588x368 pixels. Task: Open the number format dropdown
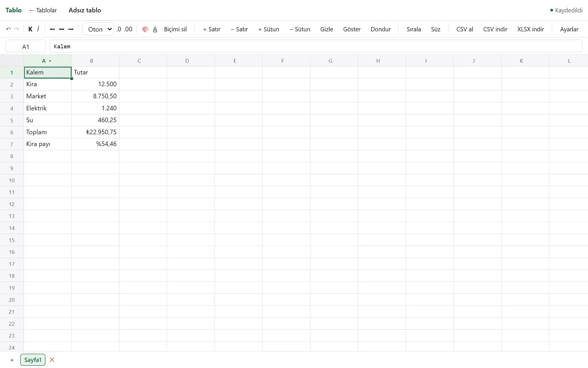click(98, 29)
